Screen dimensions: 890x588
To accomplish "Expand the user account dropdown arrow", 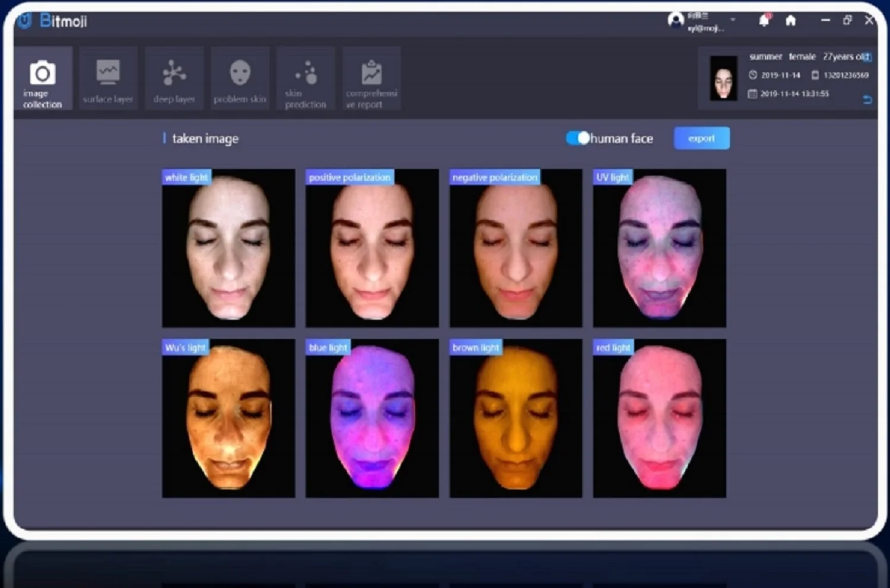I will tap(733, 20).
